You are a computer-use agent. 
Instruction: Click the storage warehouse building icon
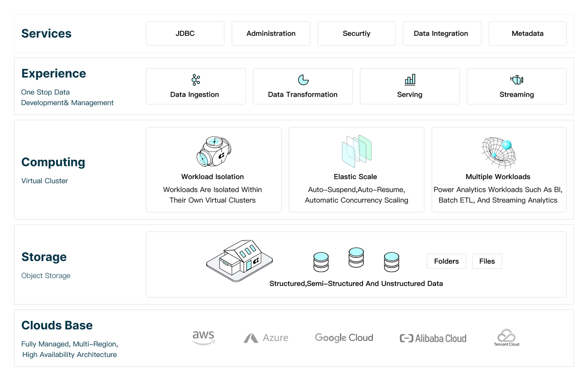(x=239, y=260)
